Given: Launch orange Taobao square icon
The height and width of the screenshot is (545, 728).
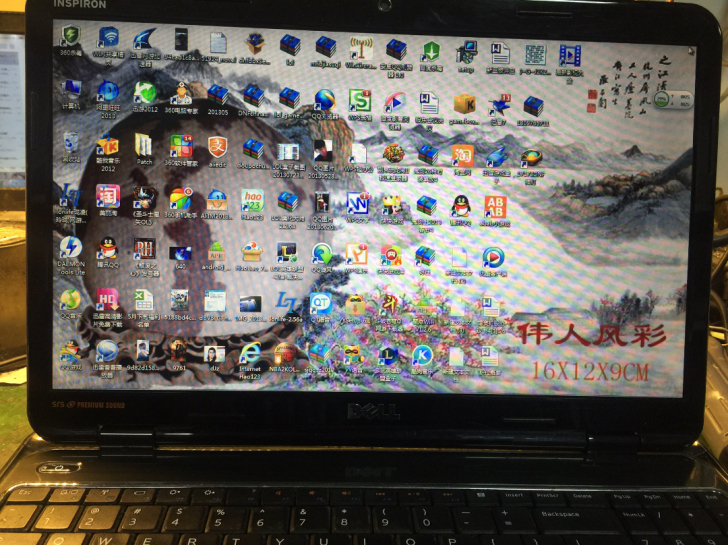Looking at the screenshot, I should (x=462, y=156).
